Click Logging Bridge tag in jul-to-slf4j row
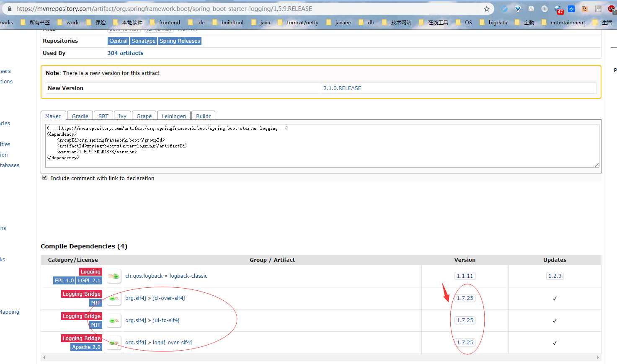The height and width of the screenshot is (364, 617). point(82,316)
